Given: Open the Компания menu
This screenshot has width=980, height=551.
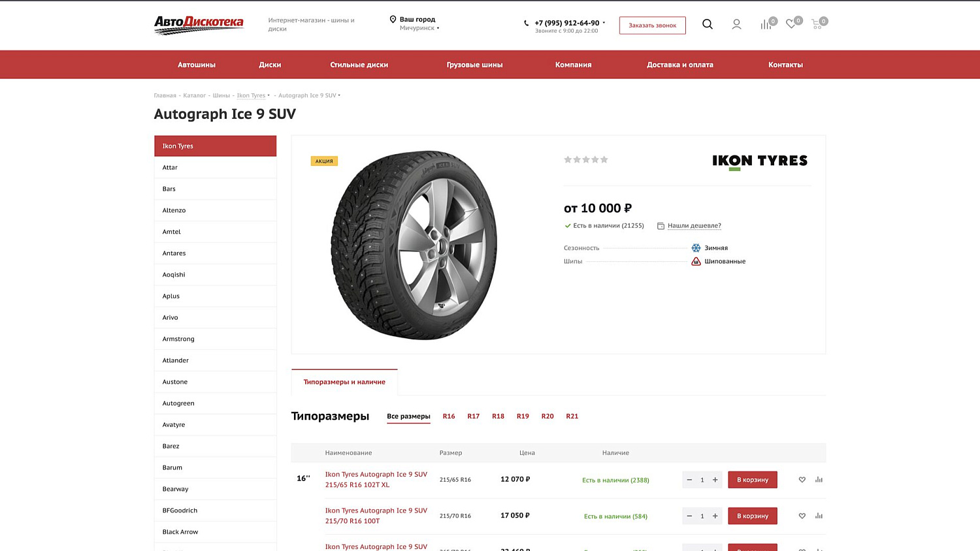Looking at the screenshot, I should [573, 65].
